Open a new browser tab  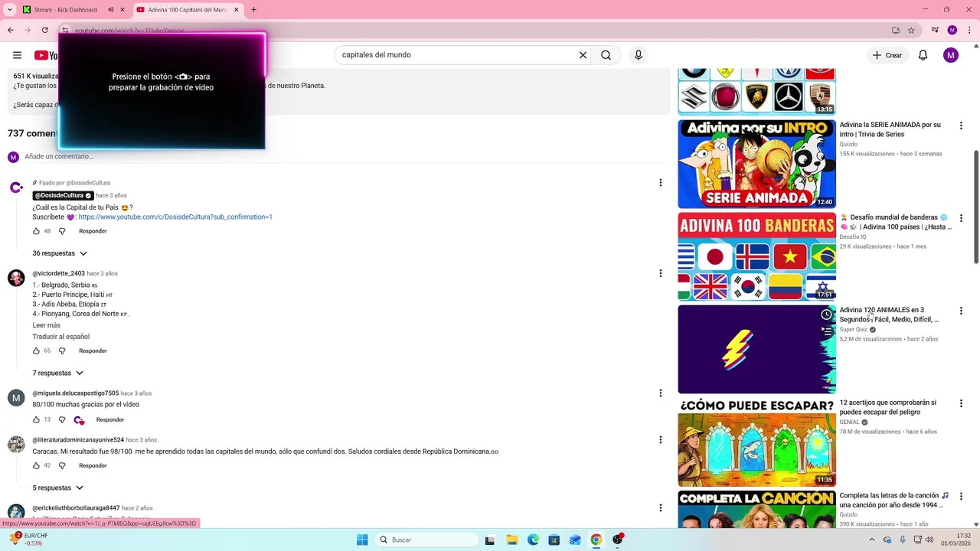click(x=253, y=10)
